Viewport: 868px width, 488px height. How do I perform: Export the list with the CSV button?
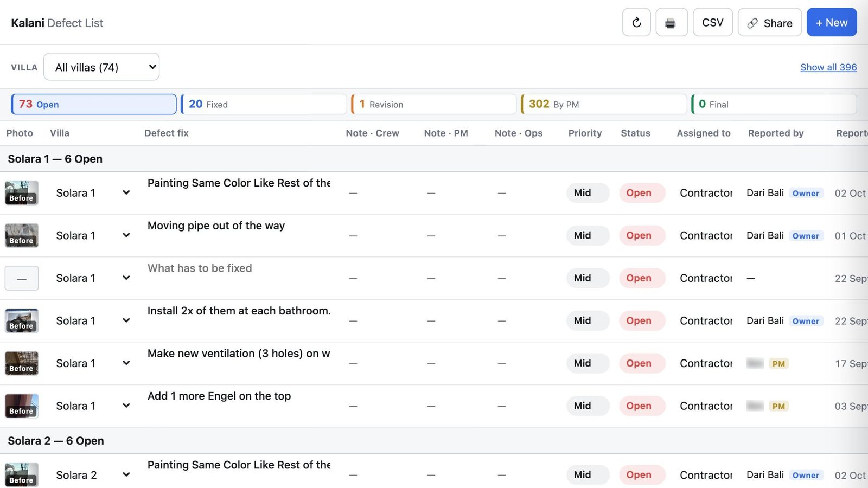713,22
